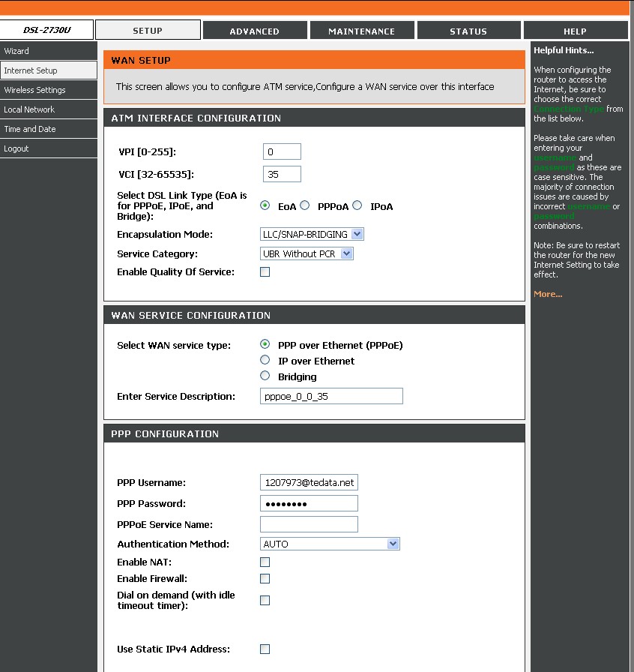Click the PPP Password field
Viewport: 634px width, 672px height.
(309, 503)
